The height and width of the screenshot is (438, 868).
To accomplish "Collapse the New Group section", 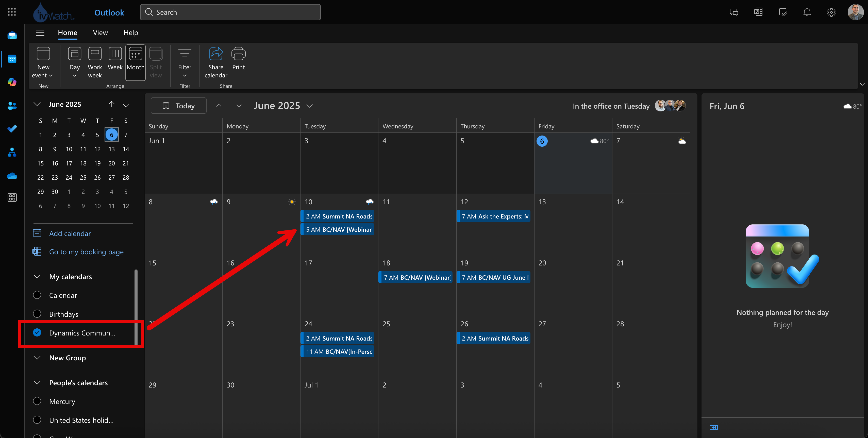I will tap(37, 358).
